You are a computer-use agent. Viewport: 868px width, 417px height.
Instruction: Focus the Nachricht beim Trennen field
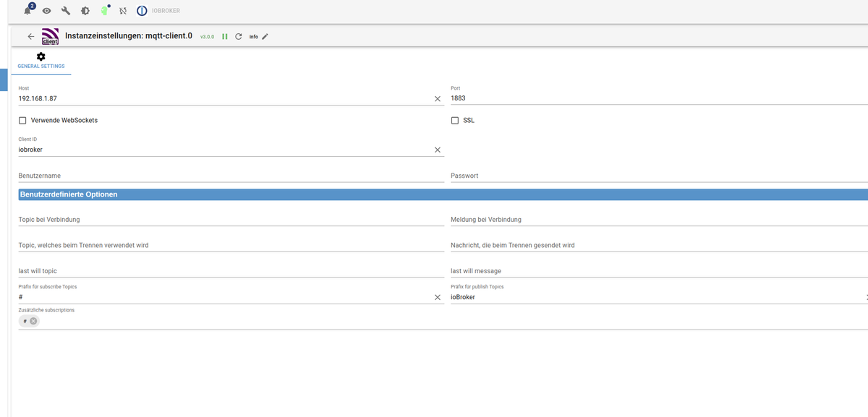tap(659, 245)
